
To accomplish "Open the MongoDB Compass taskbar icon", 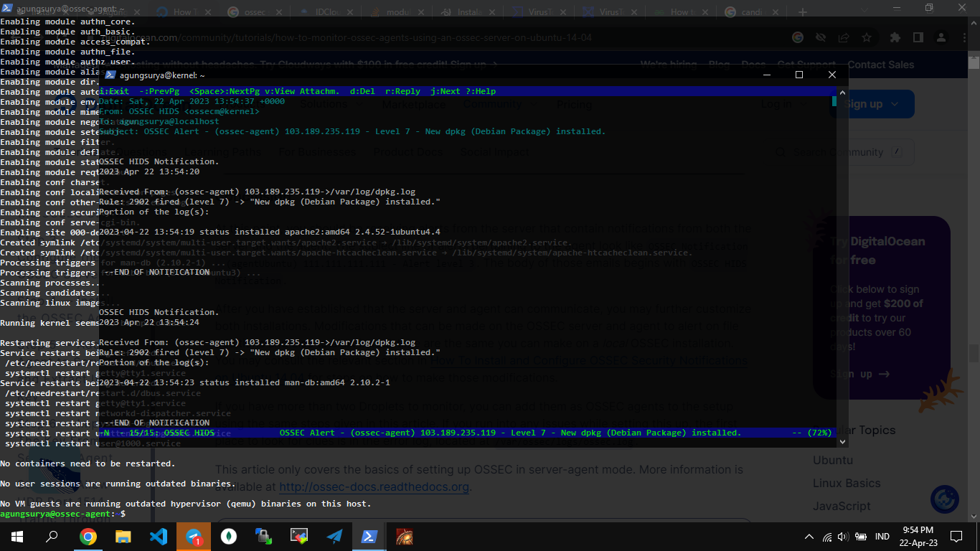I will pyautogui.click(x=229, y=536).
